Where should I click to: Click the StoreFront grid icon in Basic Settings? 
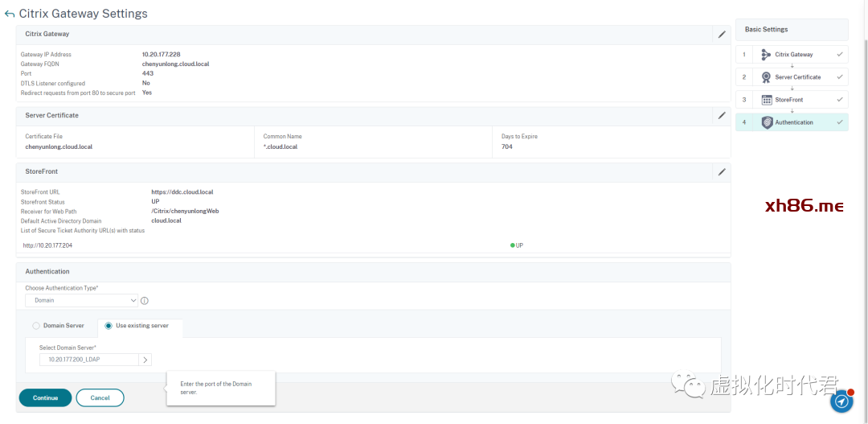tap(767, 100)
